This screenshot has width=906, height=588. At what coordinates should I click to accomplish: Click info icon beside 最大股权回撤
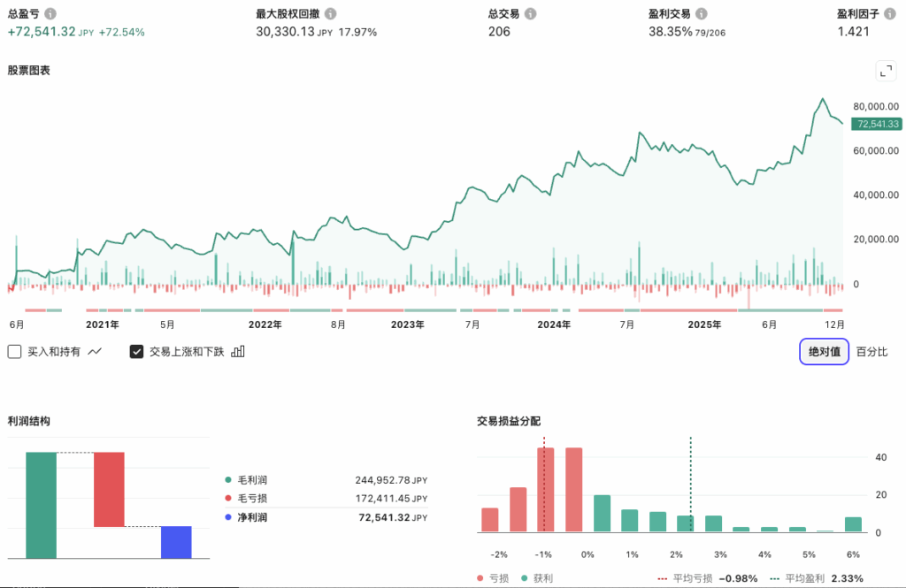click(330, 14)
